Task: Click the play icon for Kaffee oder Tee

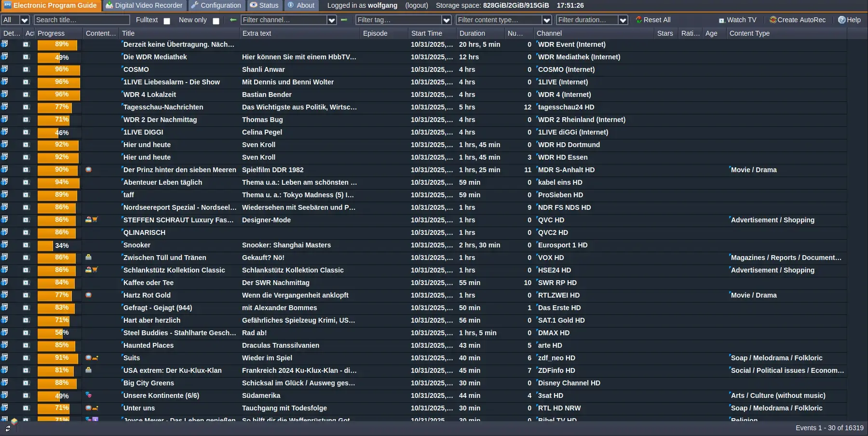Action: [26, 283]
